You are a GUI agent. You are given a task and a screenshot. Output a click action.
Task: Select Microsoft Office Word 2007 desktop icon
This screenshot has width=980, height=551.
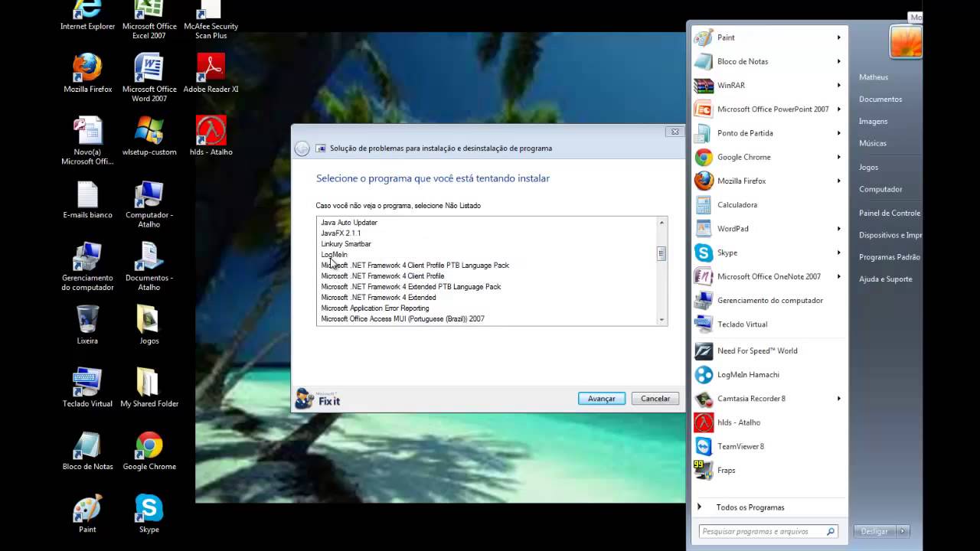click(149, 78)
